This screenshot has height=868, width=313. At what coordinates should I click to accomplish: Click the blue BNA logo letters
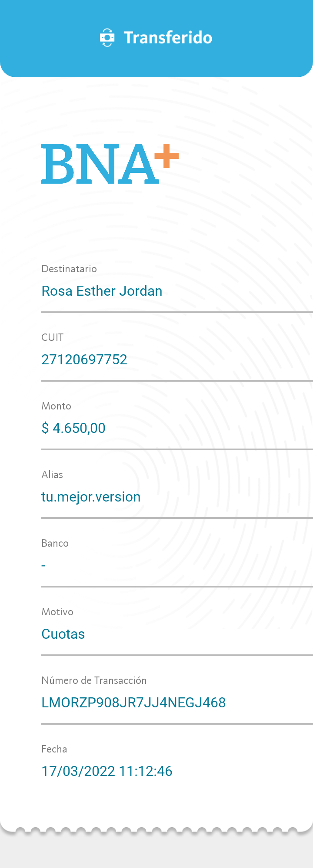(100, 164)
